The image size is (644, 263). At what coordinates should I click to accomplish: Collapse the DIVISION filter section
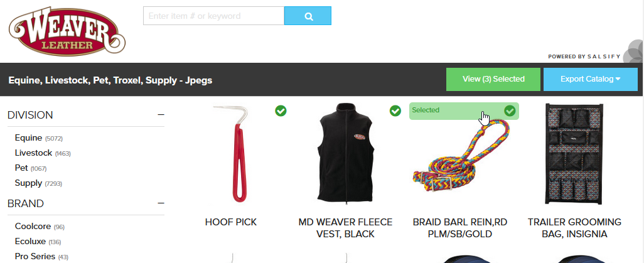(161, 115)
